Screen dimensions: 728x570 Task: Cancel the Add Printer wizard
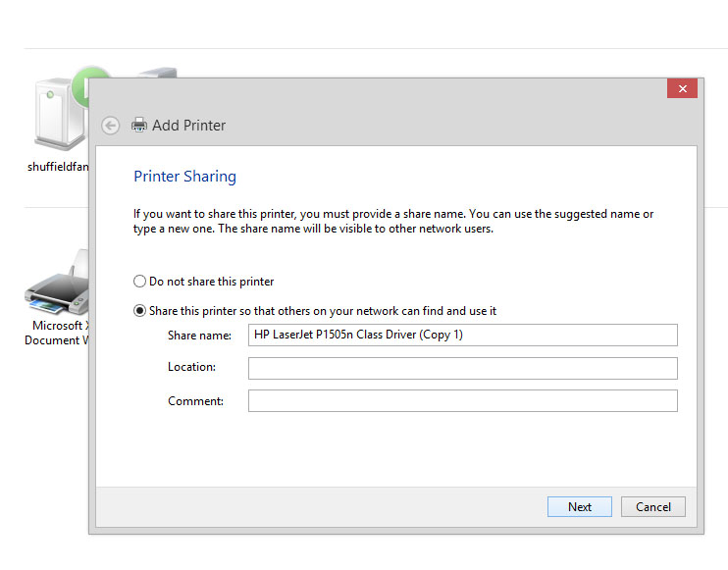pos(653,507)
